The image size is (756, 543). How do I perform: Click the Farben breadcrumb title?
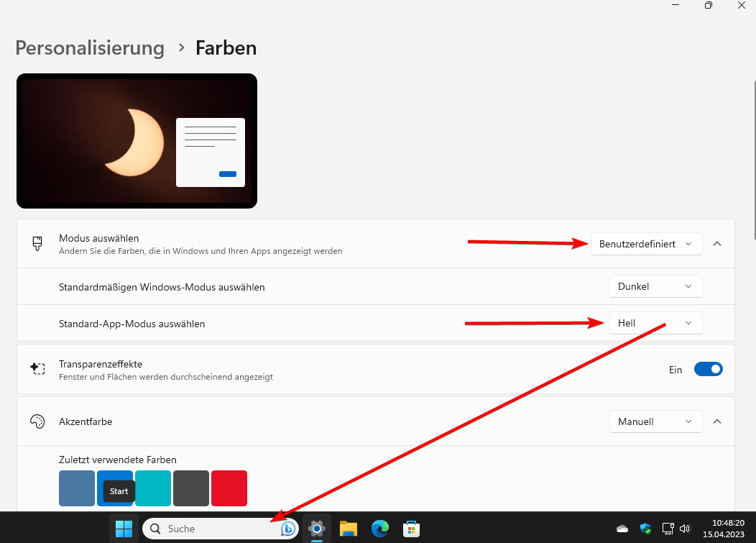(x=226, y=47)
